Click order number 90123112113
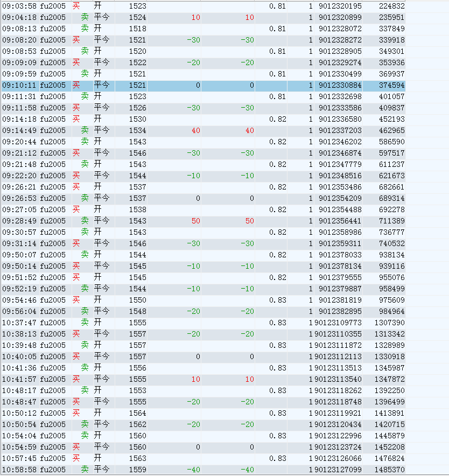Screen dimensions: 449x476 (338, 356)
